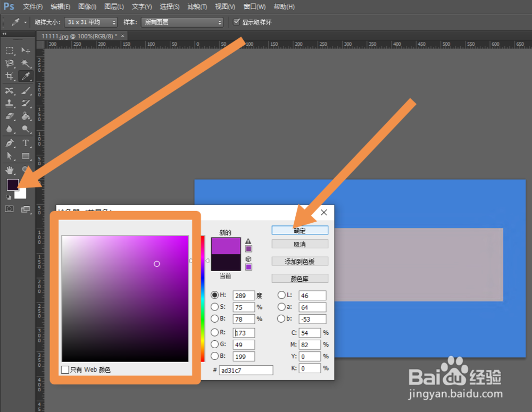Open the 样本 所有图层 dropdown

point(182,22)
